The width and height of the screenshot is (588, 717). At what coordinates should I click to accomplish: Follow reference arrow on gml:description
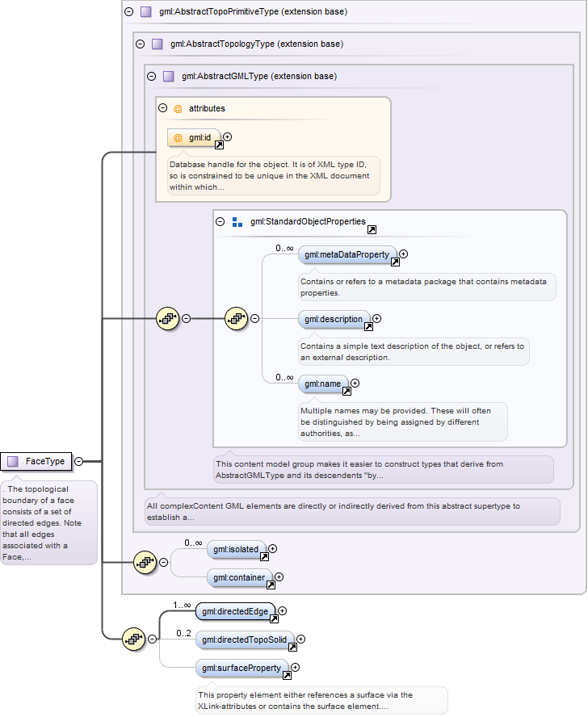coord(368,326)
